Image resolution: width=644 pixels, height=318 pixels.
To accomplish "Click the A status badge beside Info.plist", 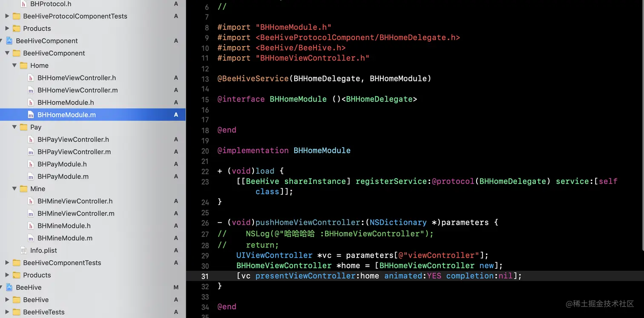I will coord(176,251).
